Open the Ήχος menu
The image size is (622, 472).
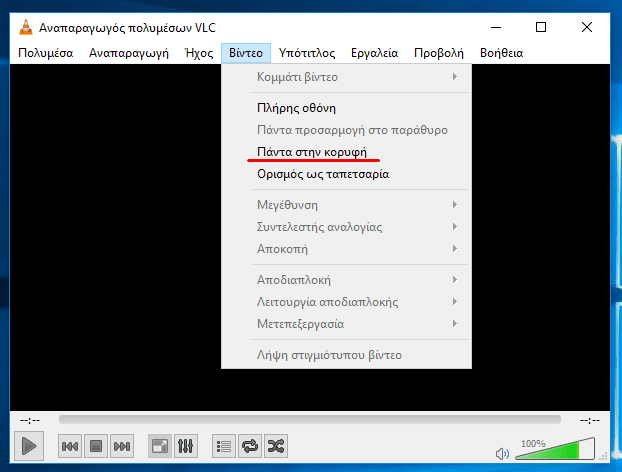[x=199, y=53]
